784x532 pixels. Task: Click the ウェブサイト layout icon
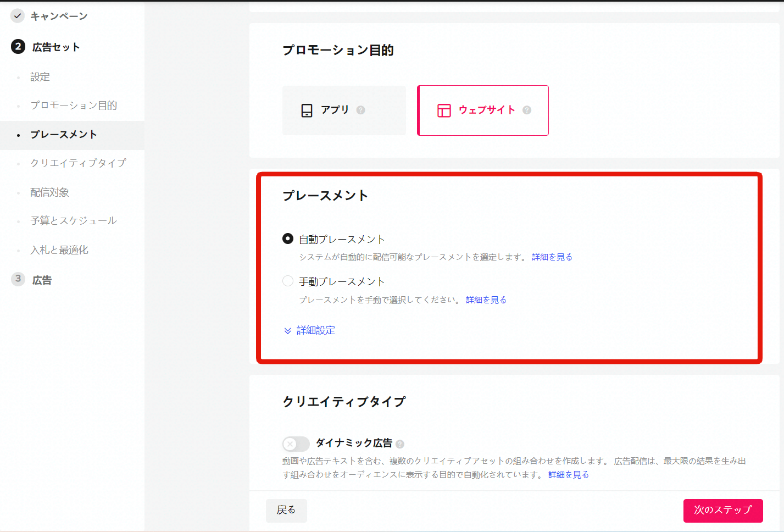pos(444,110)
